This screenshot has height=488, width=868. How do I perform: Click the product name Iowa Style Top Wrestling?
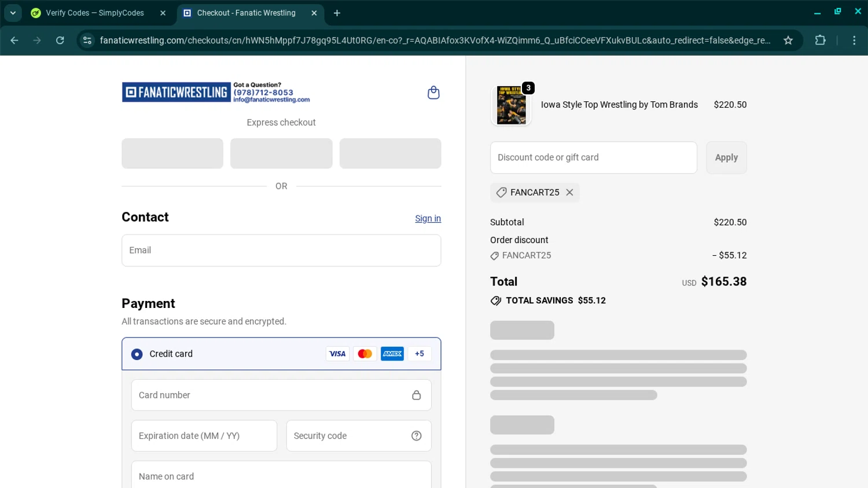619,105
